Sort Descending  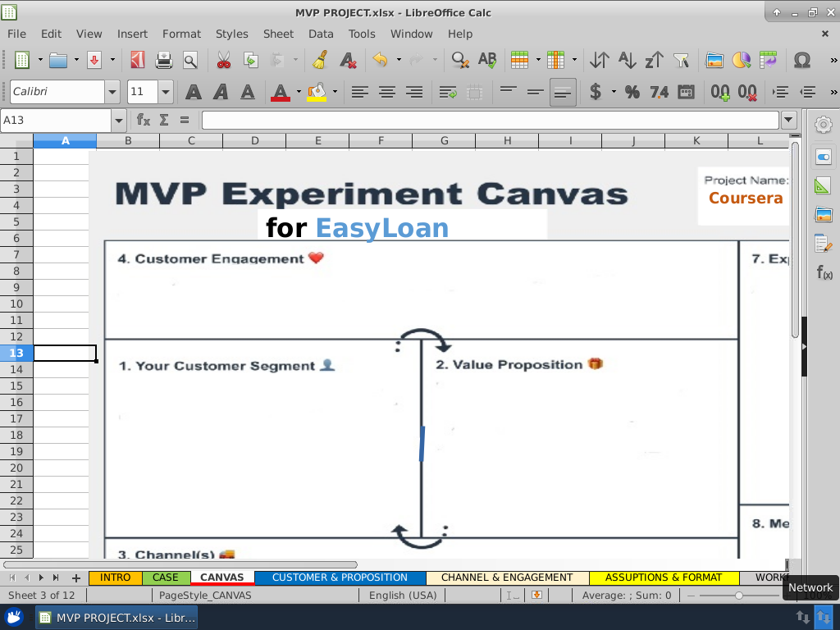[654, 60]
